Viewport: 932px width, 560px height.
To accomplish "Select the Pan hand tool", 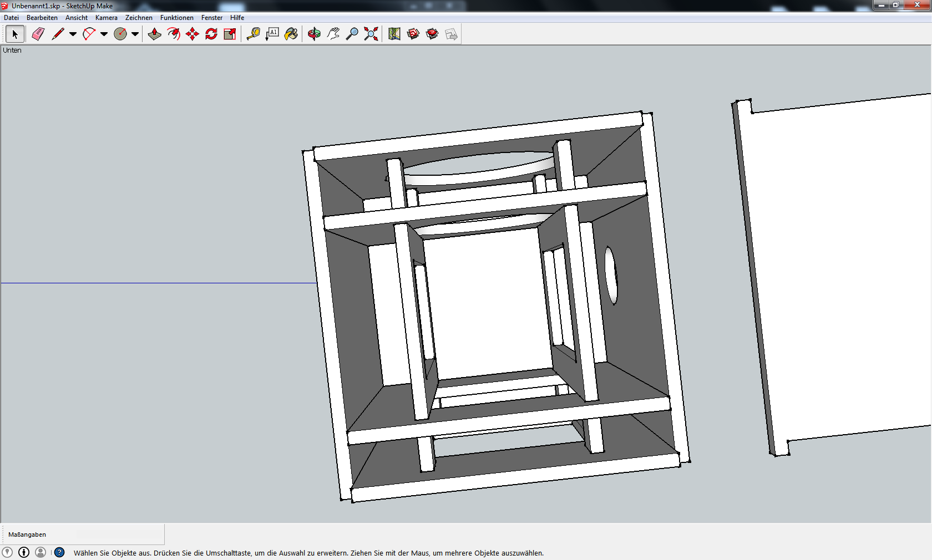I will pyautogui.click(x=333, y=34).
